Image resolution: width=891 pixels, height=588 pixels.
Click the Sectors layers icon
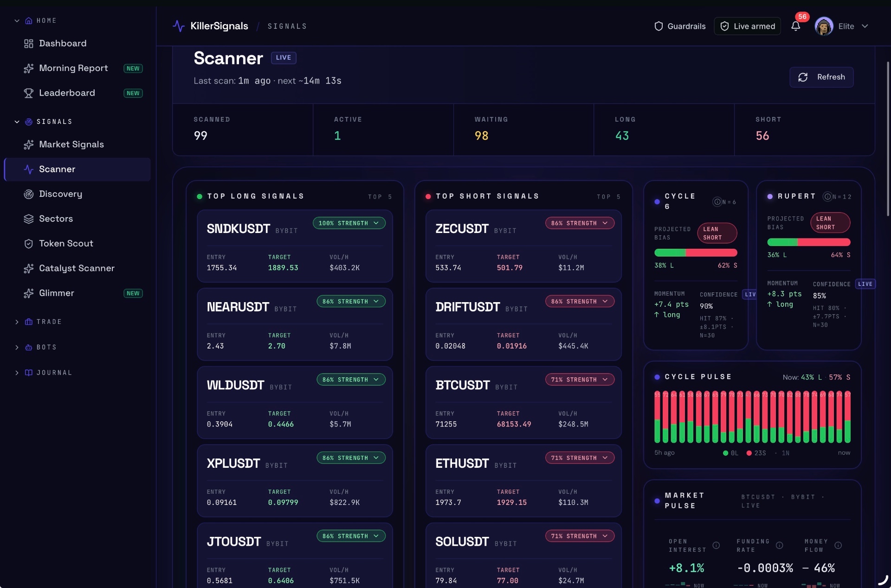pos(29,219)
